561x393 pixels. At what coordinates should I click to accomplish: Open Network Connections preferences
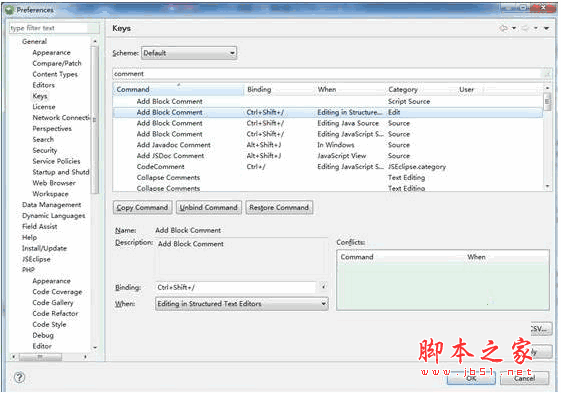pyautogui.click(x=61, y=118)
